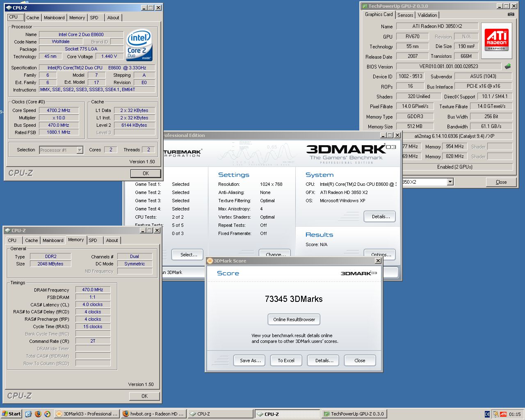Click OK in the upper CPU-Z window

pyautogui.click(x=146, y=173)
